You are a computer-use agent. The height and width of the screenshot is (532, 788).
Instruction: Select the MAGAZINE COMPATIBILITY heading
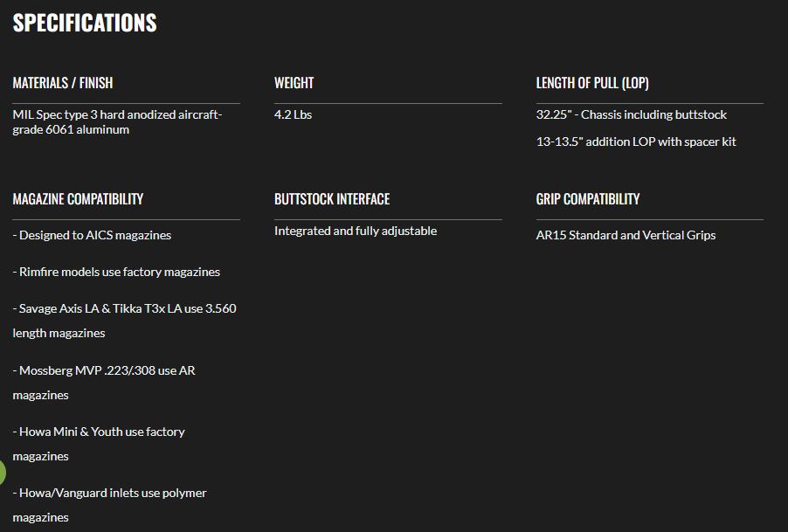78,199
